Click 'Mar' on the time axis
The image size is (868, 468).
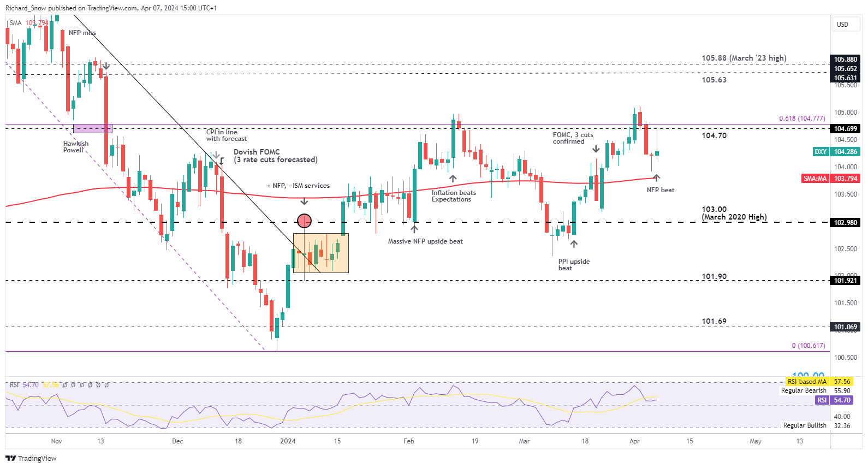[x=524, y=441]
